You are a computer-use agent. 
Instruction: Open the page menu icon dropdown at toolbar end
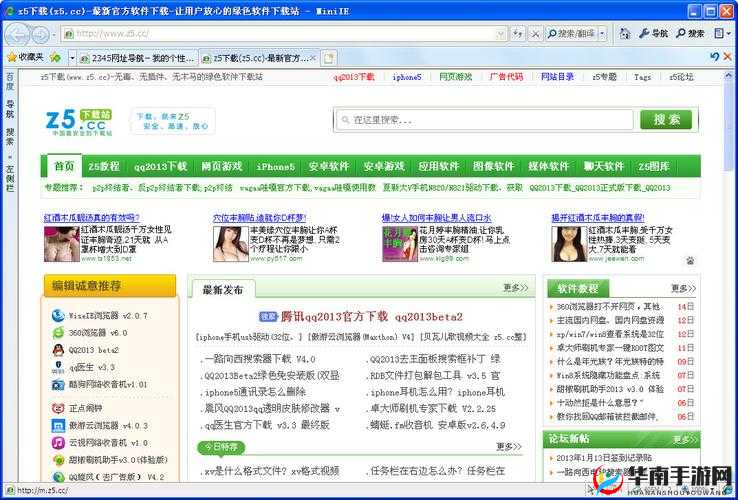[723, 33]
